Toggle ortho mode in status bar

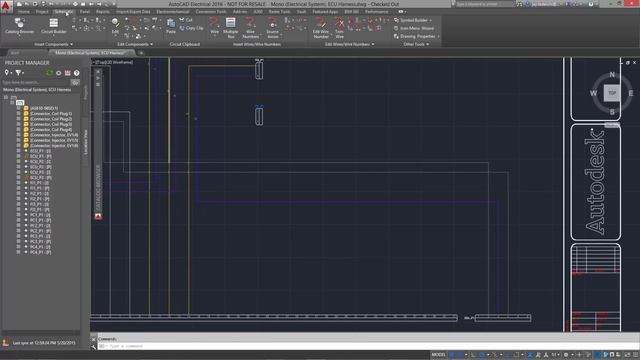pos(473,355)
